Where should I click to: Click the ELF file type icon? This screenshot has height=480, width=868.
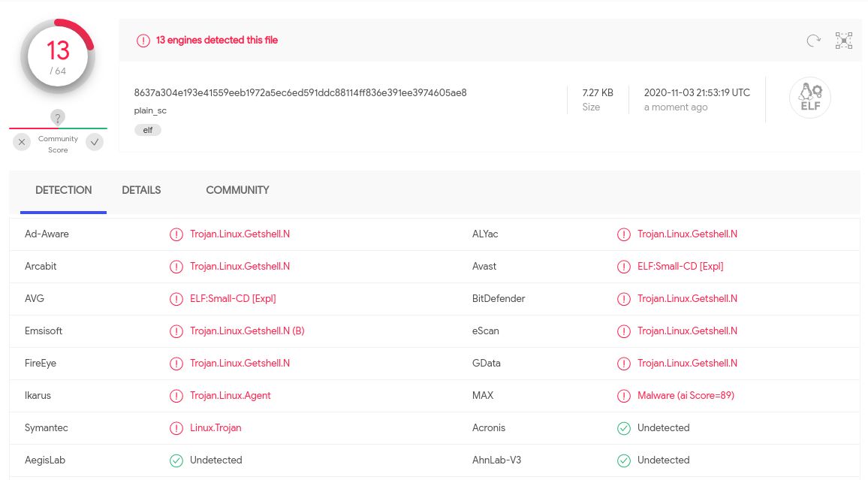coord(809,98)
